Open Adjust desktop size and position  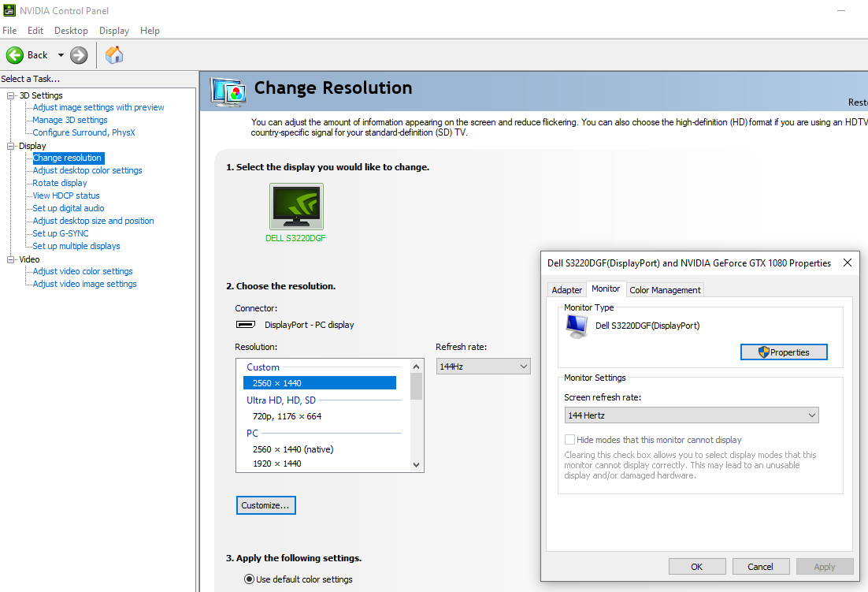(x=93, y=221)
